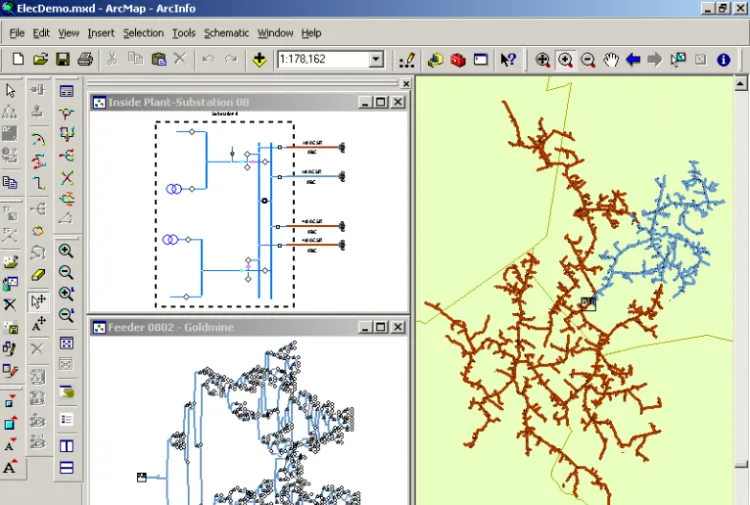This screenshot has height=505, width=750.
Task: Close the Feeder 0802 - Goldmine window
Action: (x=397, y=326)
